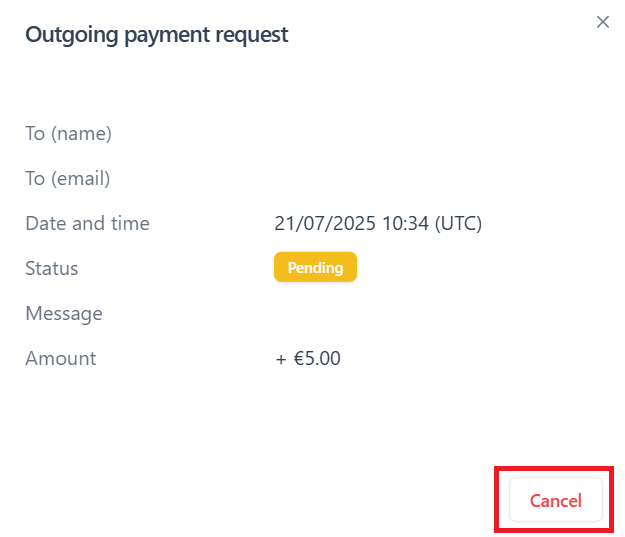This screenshot has height=537, width=625.
Task: Click the word payment in the title
Action: tap(167, 35)
